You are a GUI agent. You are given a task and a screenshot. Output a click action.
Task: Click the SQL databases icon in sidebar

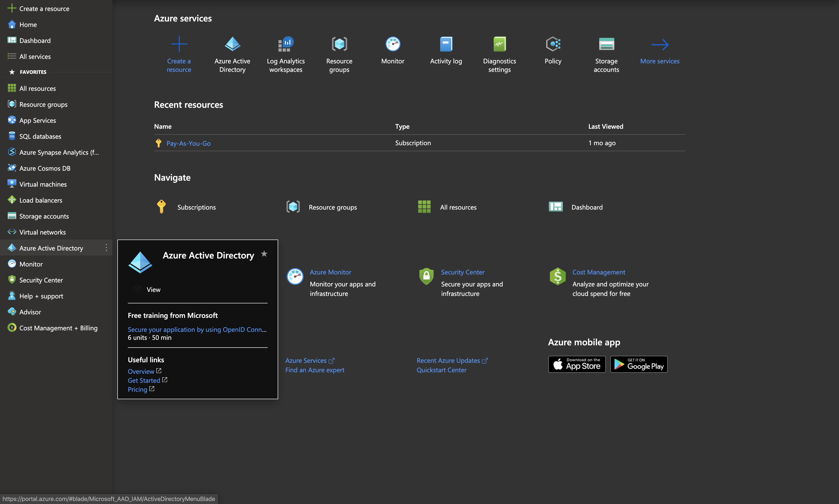12,136
